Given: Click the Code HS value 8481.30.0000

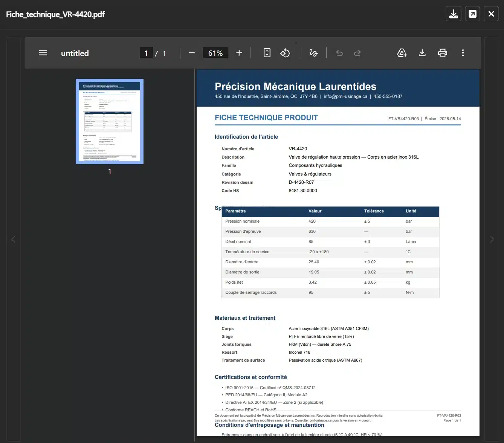Looking at the screenshot, I should (x=303, y=191).
